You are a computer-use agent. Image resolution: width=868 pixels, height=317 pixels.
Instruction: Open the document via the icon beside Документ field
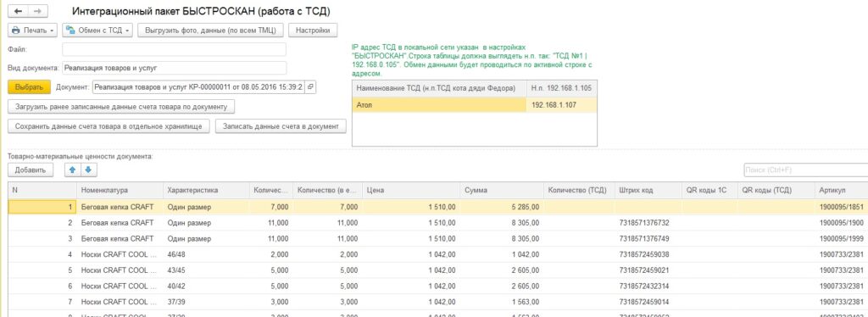[x=310, y=86]
